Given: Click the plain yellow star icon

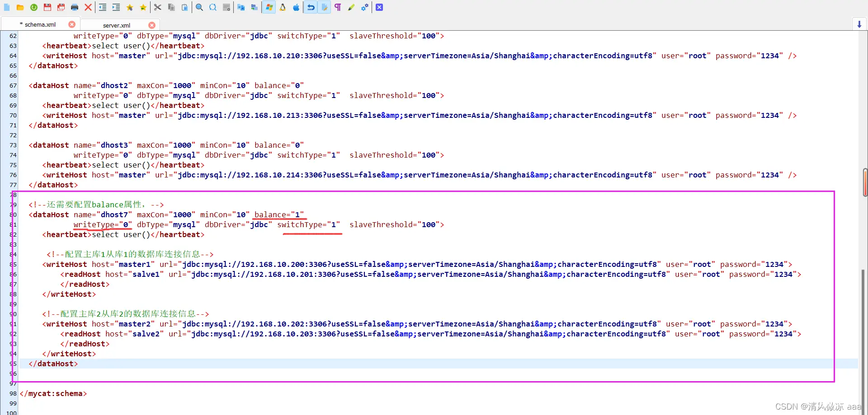Looking at the screenshot, I should click(x=143, y=7).
